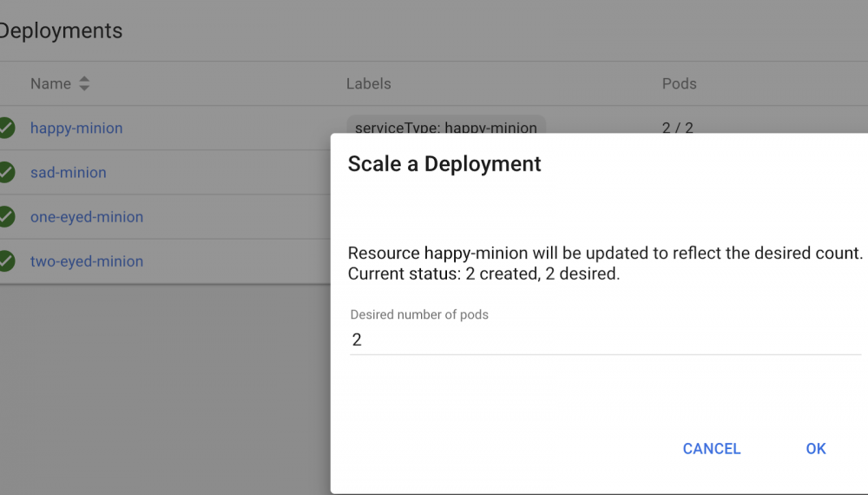Click the green status check beside sad-minion
868x495 pixels.
pyautogui.click(x=6, y=172)
